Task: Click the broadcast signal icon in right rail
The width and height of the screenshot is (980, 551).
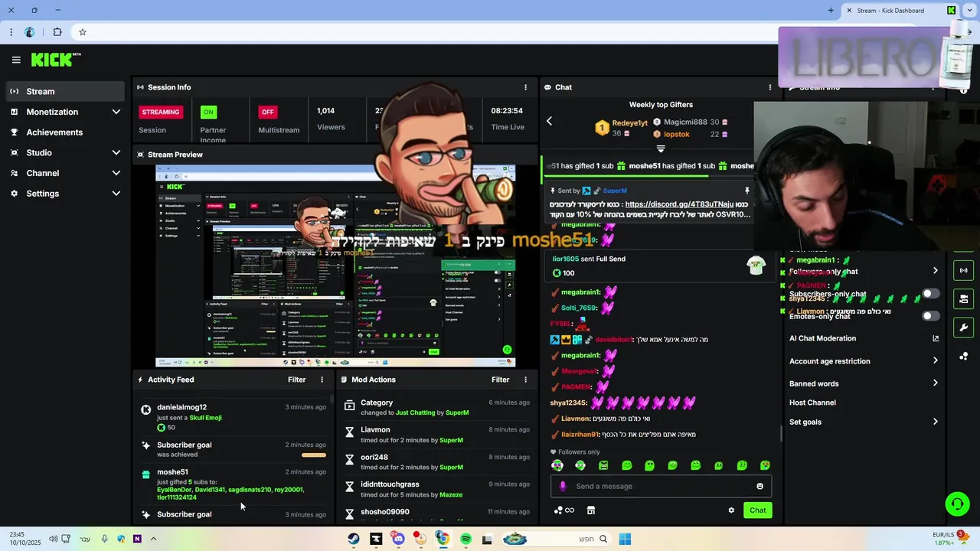Action: coord(963,270)
